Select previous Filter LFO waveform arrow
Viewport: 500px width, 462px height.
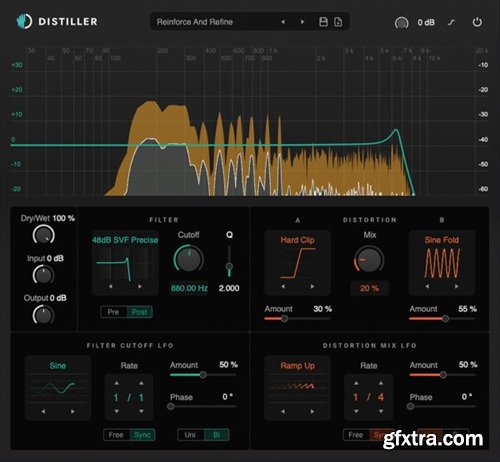pyautogui.click(x=43, y=412)
